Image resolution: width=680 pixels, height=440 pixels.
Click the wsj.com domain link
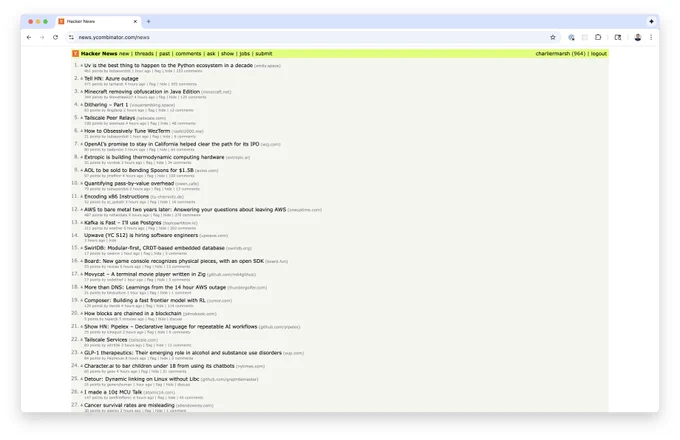(271, 144)
